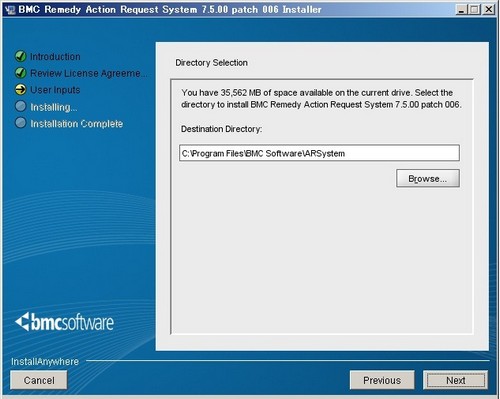Viewport: 500px width, 399px height.
Task: Click the Directory Selection heading
Action: point(211,63)
